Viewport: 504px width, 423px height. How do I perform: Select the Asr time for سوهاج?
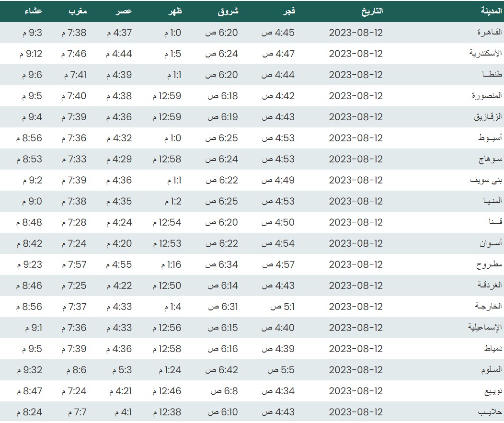coord(118,159)
